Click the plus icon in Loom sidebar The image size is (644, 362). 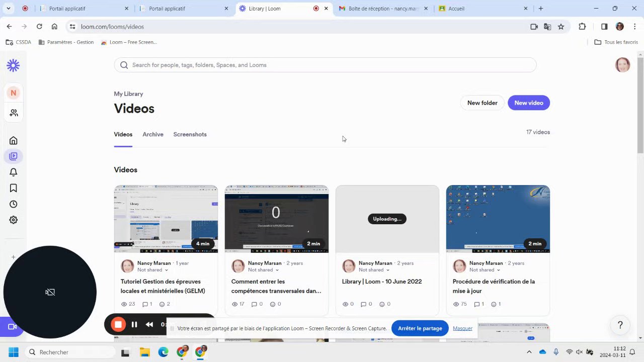click(x=14, y=257)
